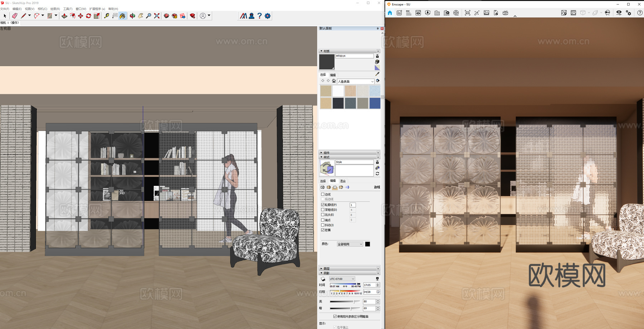644x329 pixels.
Task: Pick the dark navy material swatch
Action: pyautogui.click(x=338, y=103)
